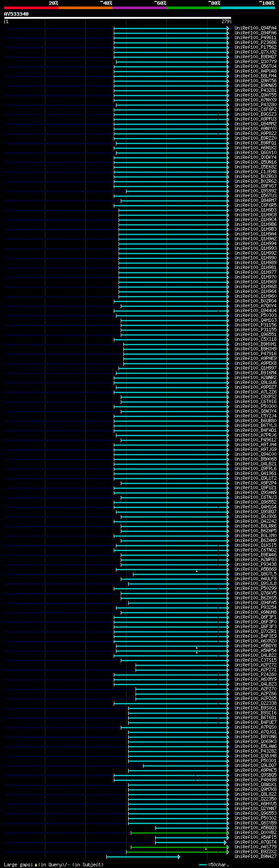
Task: Select hit UniRef100_Q9FVG7
Action: point(255,186)
